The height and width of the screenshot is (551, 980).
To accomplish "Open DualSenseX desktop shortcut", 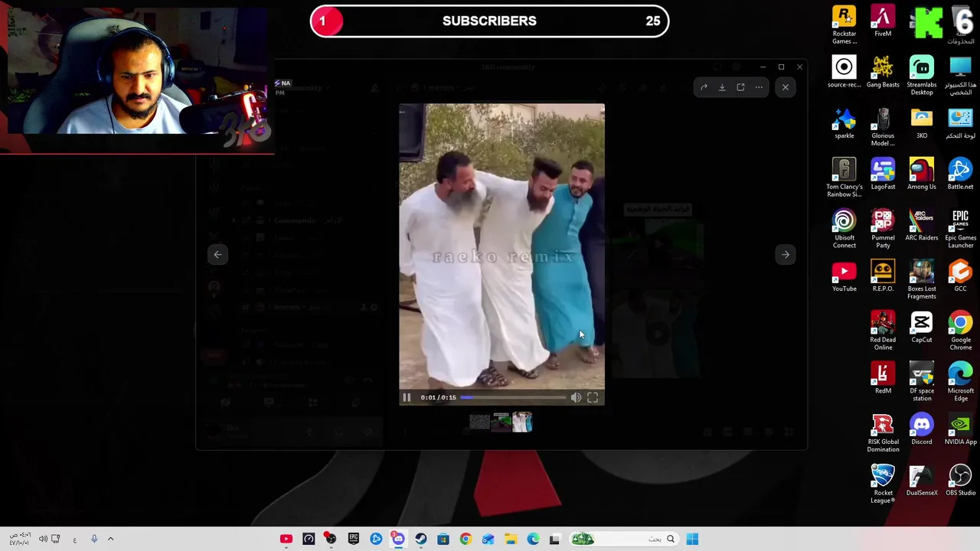I will tap(922, 480).
